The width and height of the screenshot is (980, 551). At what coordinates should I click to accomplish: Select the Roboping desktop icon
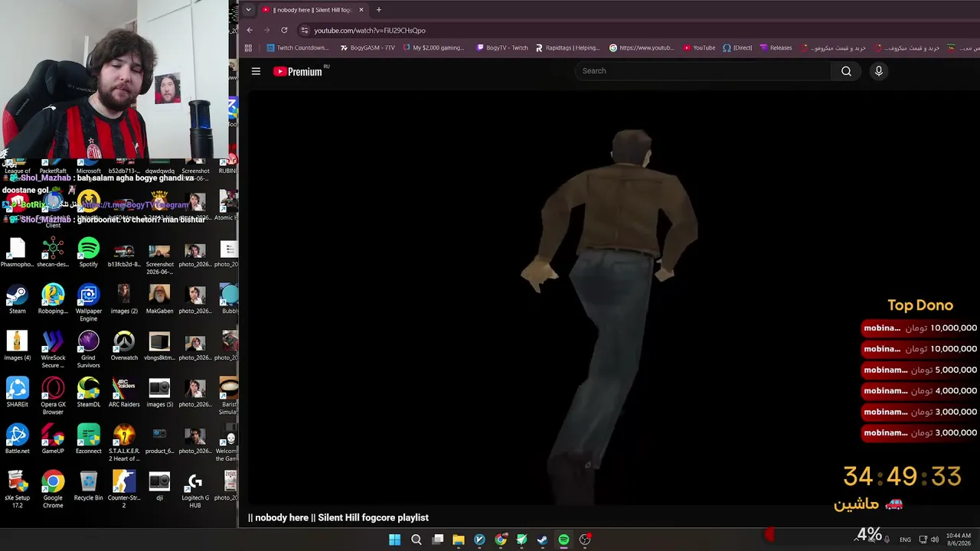(x=53, y=300)
